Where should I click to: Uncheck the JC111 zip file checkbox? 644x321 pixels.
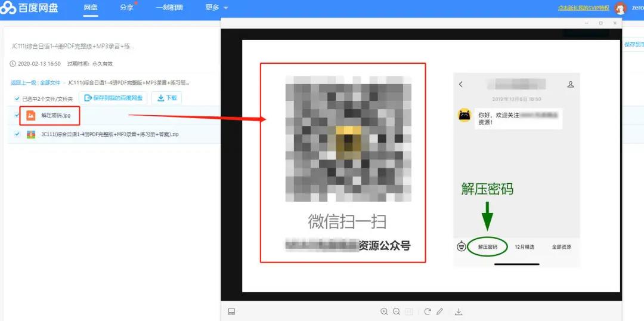click(x=17, y=134)
